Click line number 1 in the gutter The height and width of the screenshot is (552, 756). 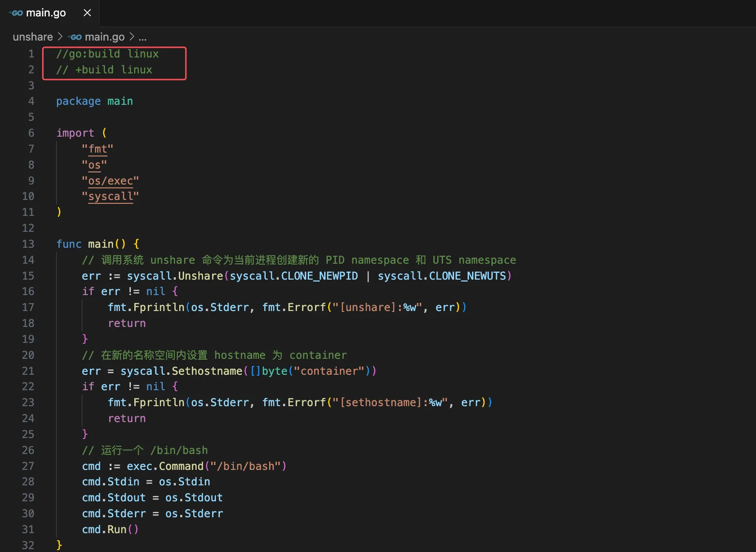pyautogui.click(x=31, y=54)
